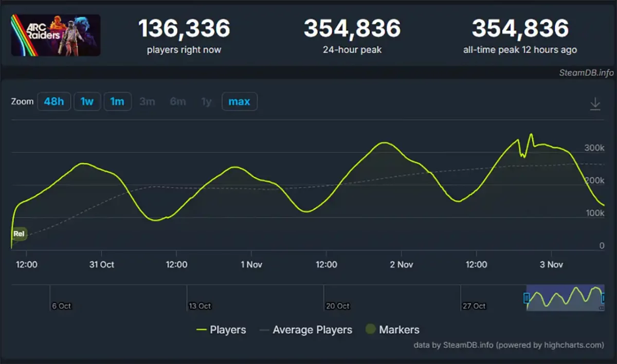Image resolution: width=617 pixels, height=364 pixels.
Task: Click the ARC Raiders game banner
Action: click(56, 34)
